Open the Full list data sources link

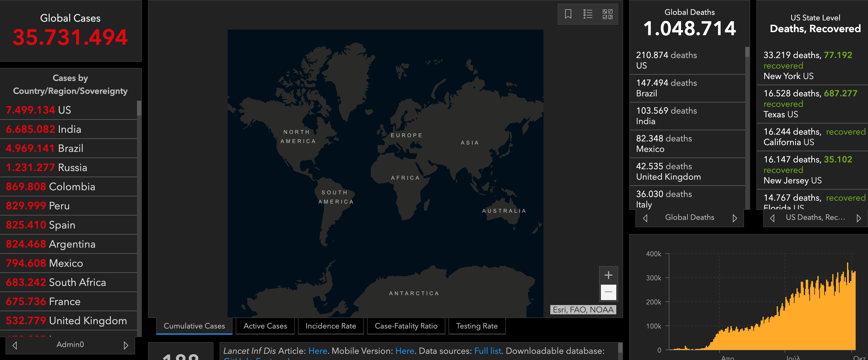(x=487, y=351)
